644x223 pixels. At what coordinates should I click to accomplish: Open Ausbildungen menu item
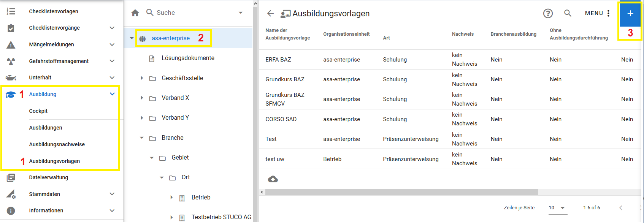click(x=46, y=128)
